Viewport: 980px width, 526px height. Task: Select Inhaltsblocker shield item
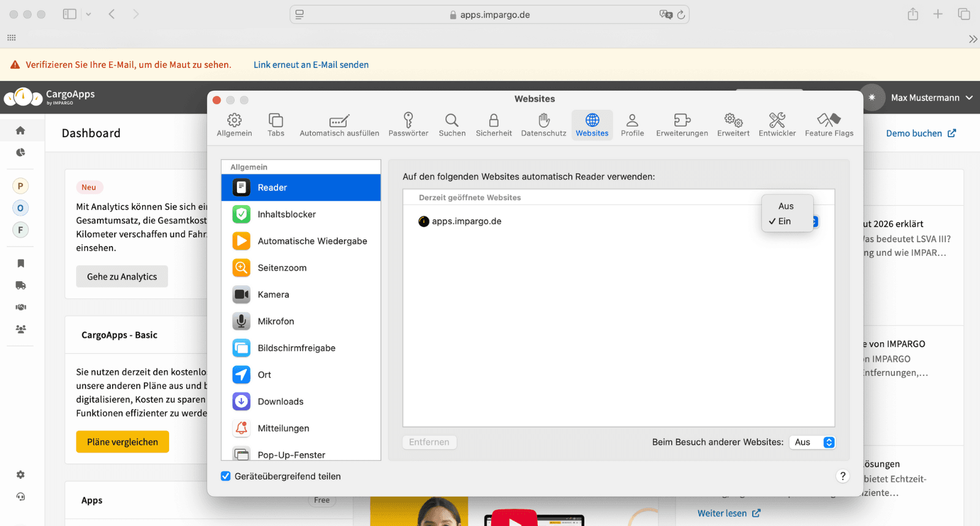coord(301,214)
